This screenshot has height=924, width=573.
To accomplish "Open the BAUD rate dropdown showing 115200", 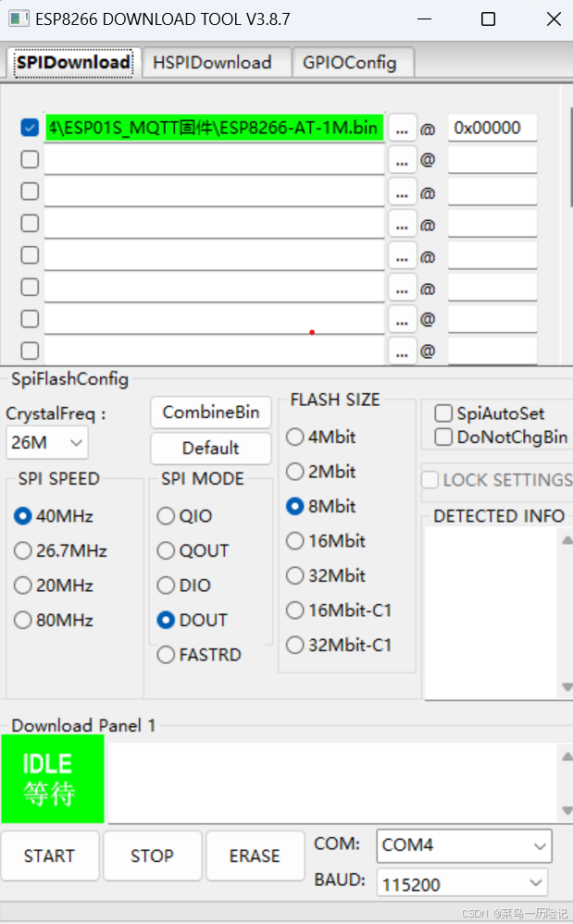I will pyautogui.click(x=462, y=883).
